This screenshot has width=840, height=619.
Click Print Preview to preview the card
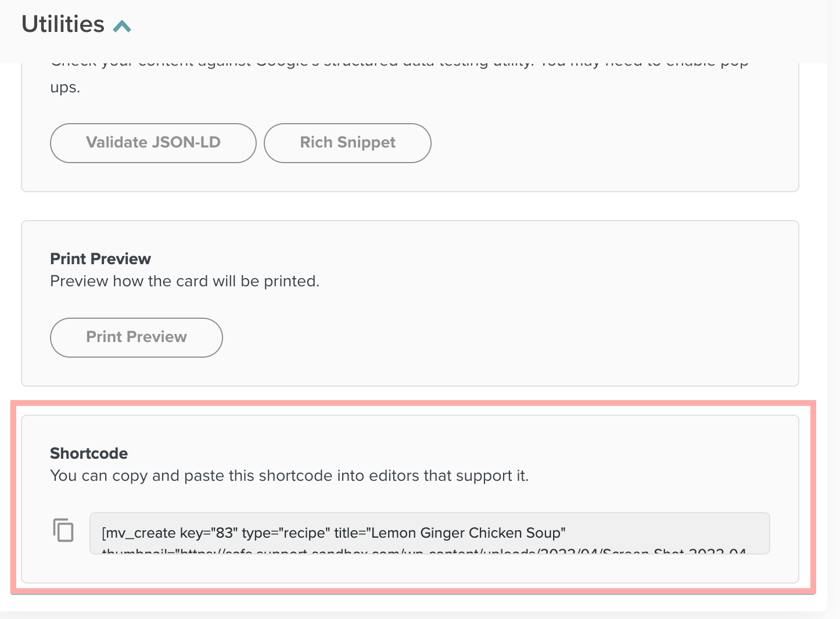tap(136, 337)
